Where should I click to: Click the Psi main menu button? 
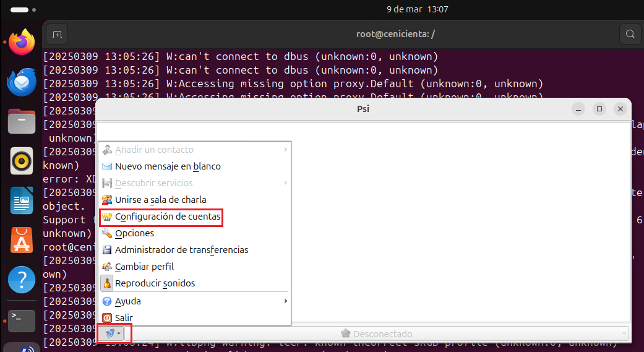coord(111,333)
